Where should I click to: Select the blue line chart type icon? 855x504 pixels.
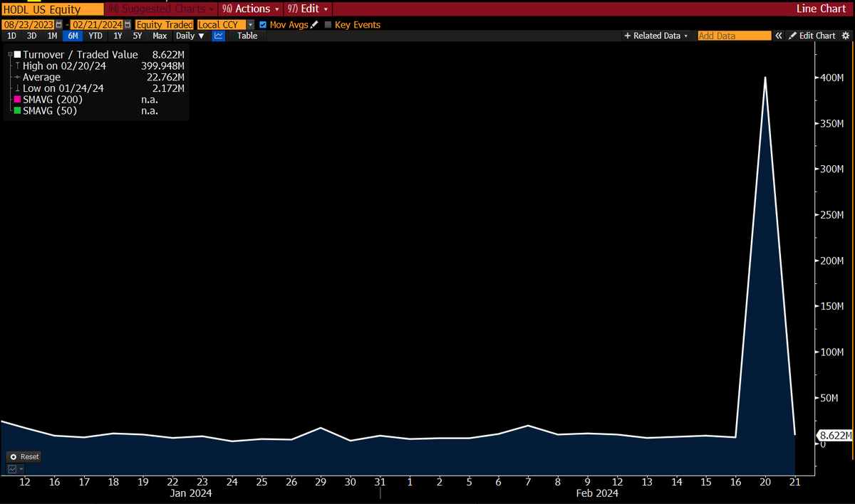219,36
